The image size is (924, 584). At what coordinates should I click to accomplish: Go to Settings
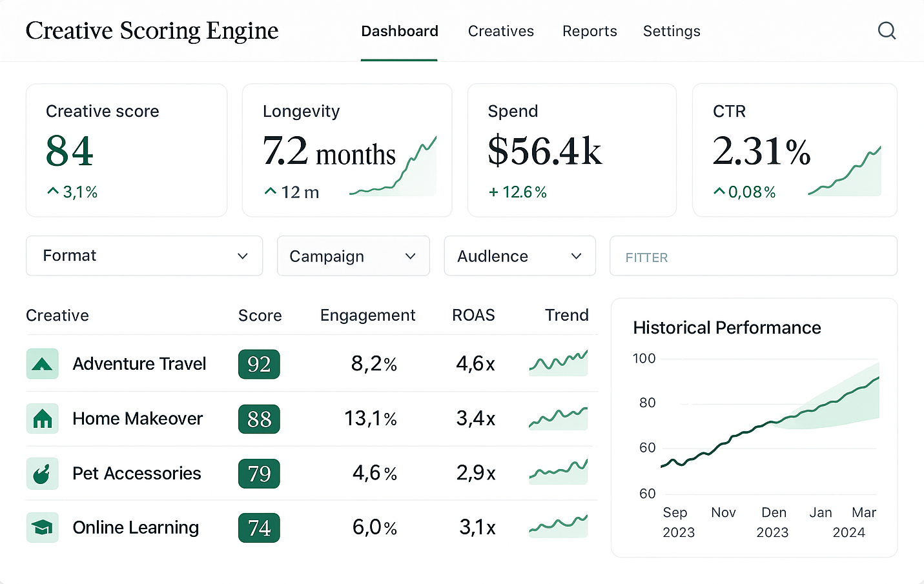[x=672, y=31]
